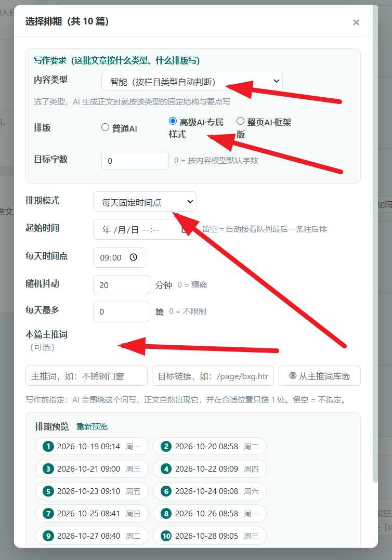Click the dialog's vertical scrollbar
This screenshot has height=560, width=392.
point(375,244)
